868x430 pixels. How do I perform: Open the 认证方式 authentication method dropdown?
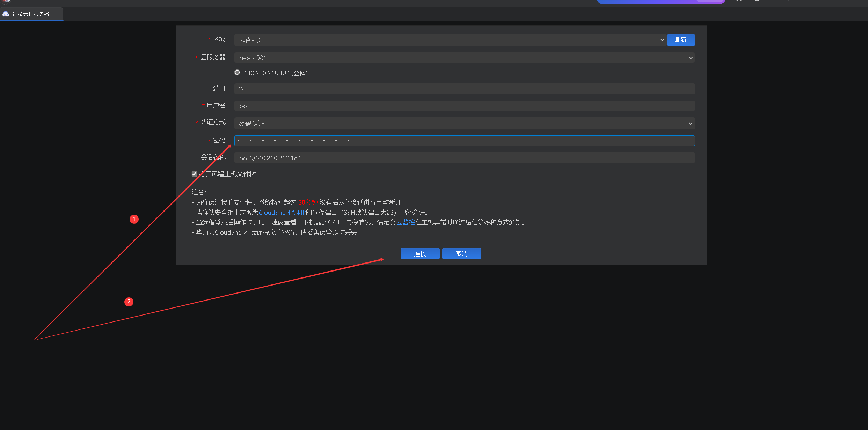pyautogui.click(x=464, y=123)
